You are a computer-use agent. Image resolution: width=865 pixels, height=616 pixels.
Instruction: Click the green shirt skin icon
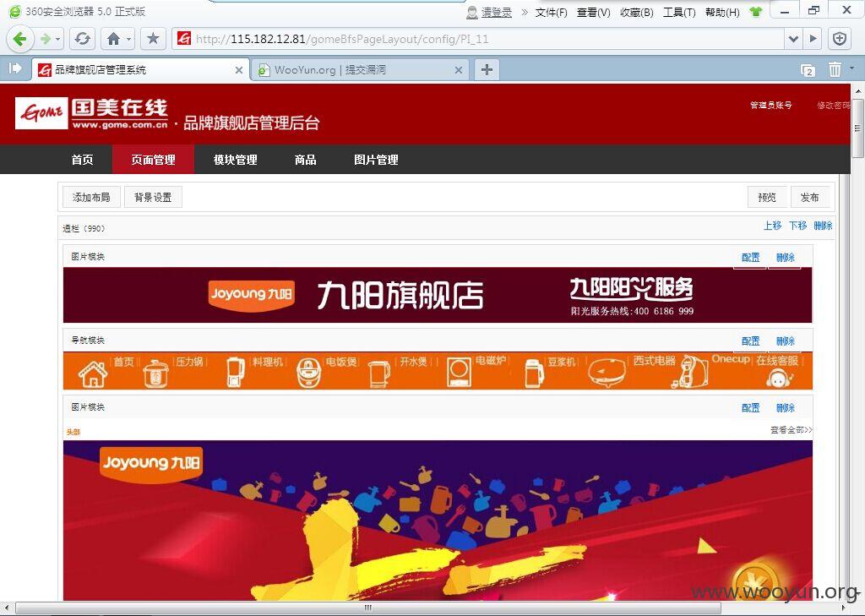pyautogui.click(x=756, y=12)
